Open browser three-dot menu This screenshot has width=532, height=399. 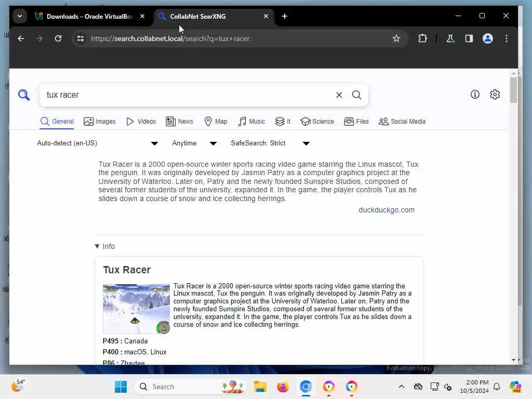click(x=506, y=38)
